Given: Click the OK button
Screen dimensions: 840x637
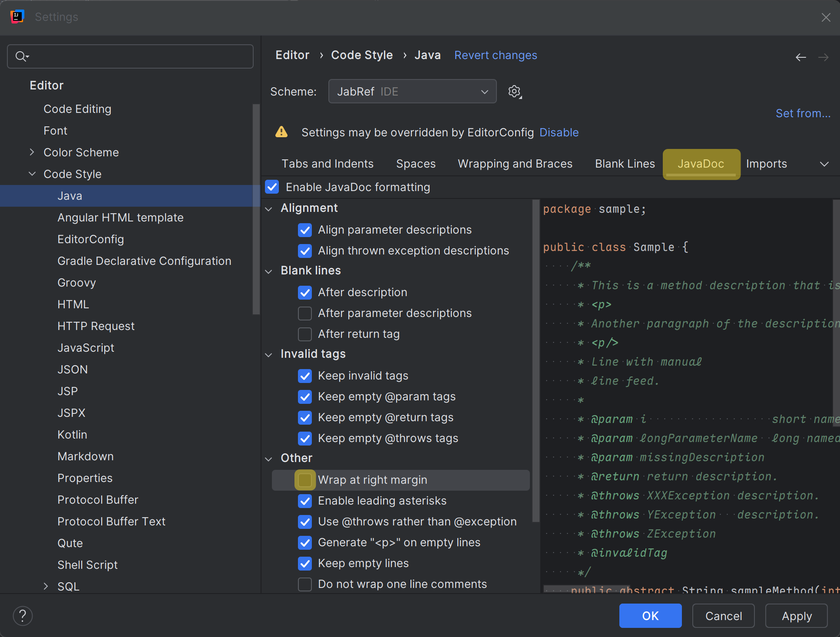Looking at the screenshot, I should (650, 616).
